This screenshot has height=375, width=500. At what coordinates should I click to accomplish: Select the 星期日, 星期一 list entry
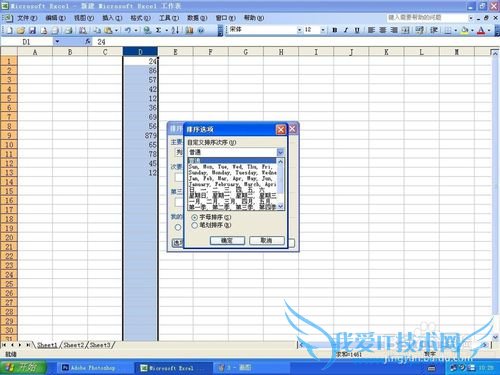click(x=232, y=195)
